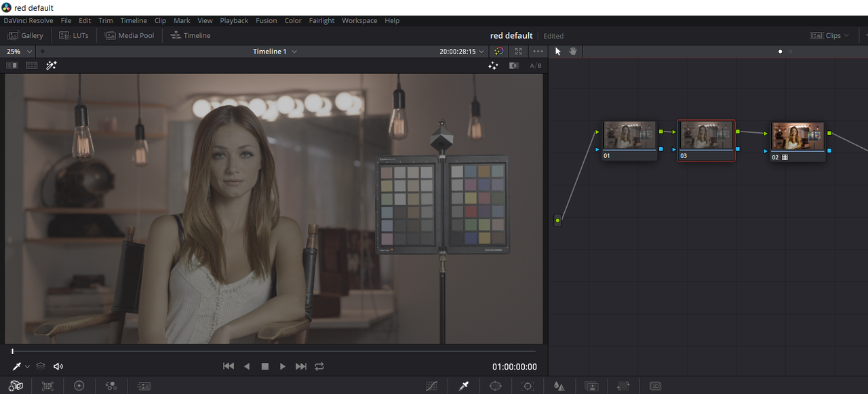Open the Workspace menu
This screenshot has height=394, width=868.
(x=359, y=20)
